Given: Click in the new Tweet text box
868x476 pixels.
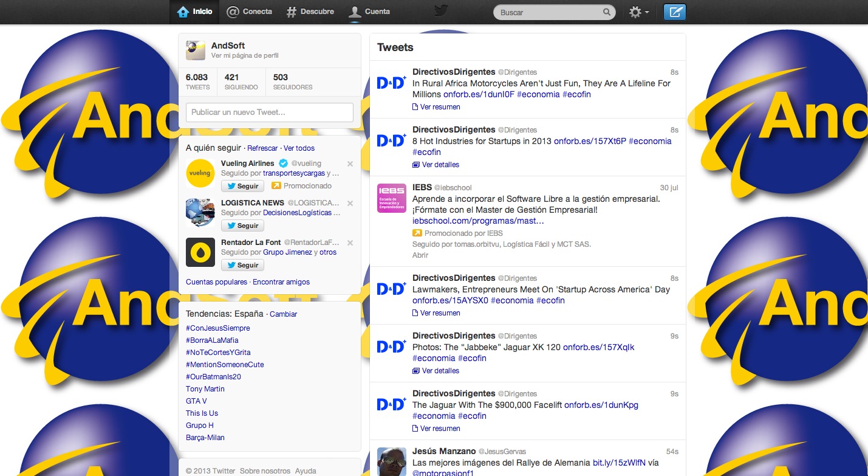Looking at the screenshot, I should click(x=269, y=112).
